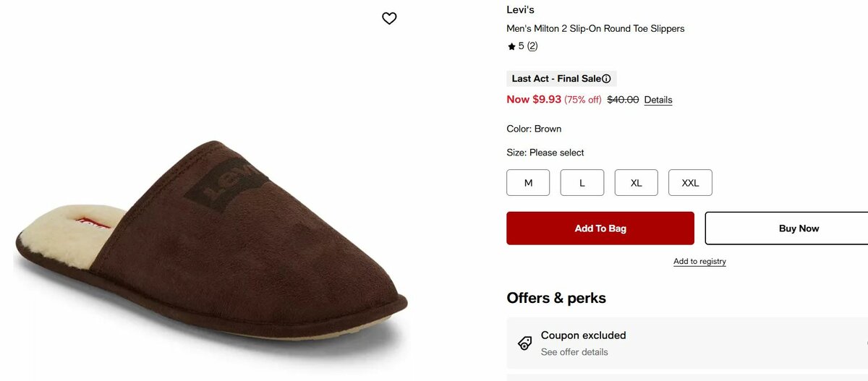Expand the Coupon excluded offer card

click(687, 343)
